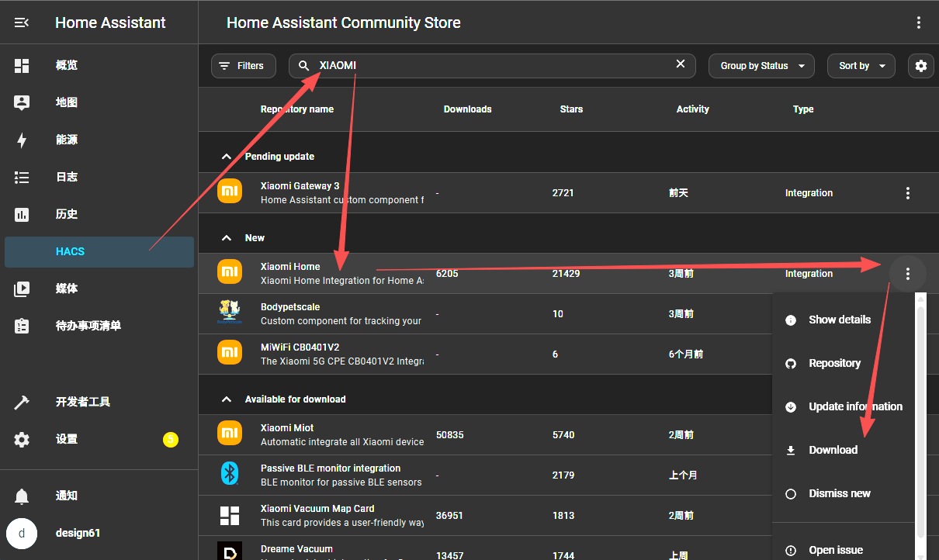Clear the search using the X button
939x560 pixels.
click(680, 64)
